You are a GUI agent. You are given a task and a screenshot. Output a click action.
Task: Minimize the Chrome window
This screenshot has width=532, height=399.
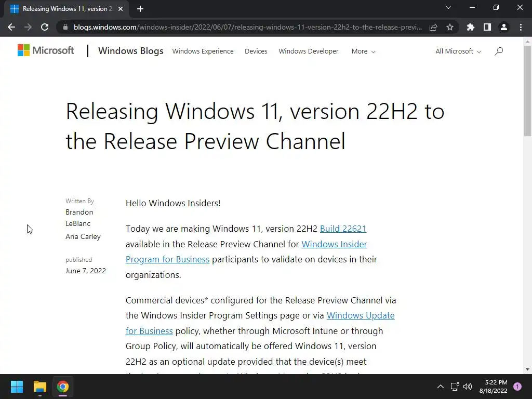(472, 7)
